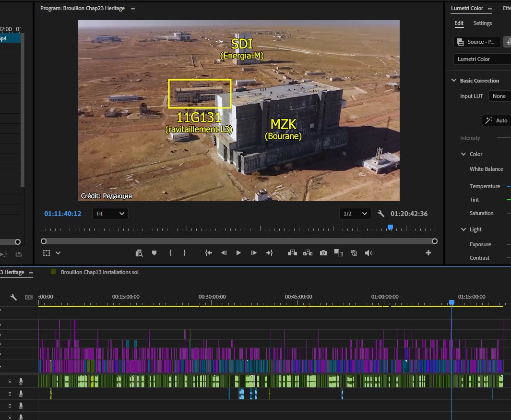Collapse the Basic Correction section
Image resolution: width=511 pixels, height=420 pixels.
coord(453,81)
